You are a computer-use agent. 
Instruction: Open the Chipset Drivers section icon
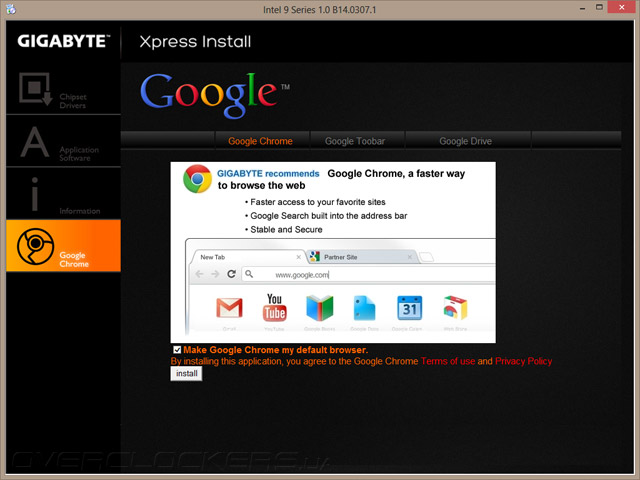point(36,89)
